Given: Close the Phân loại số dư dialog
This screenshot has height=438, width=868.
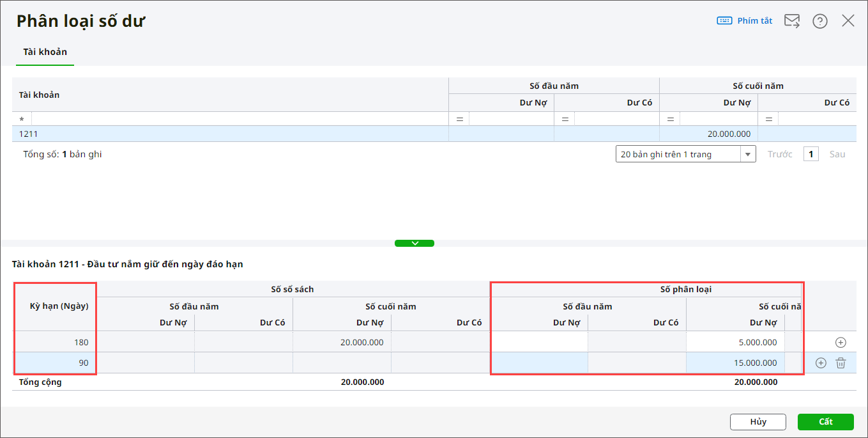Looking at the screenshot, I should click(x=848, y=21).
